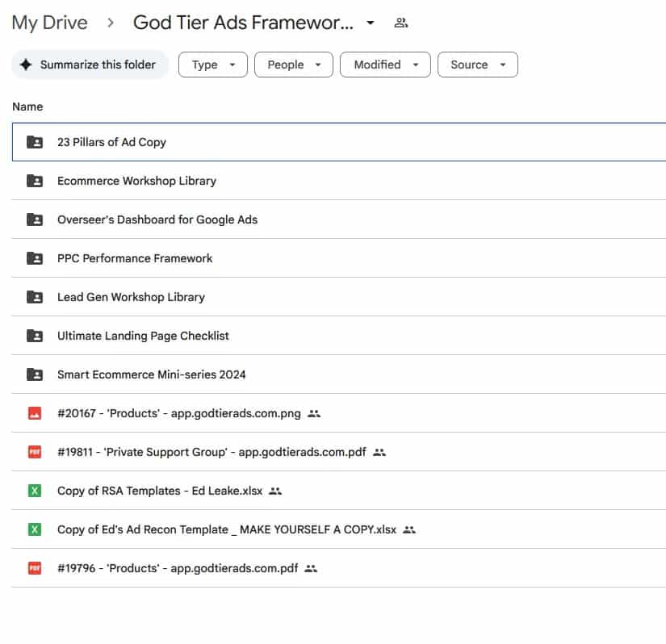
Task: Sort files by clicking the Name column header
Action: click(27, 106)
